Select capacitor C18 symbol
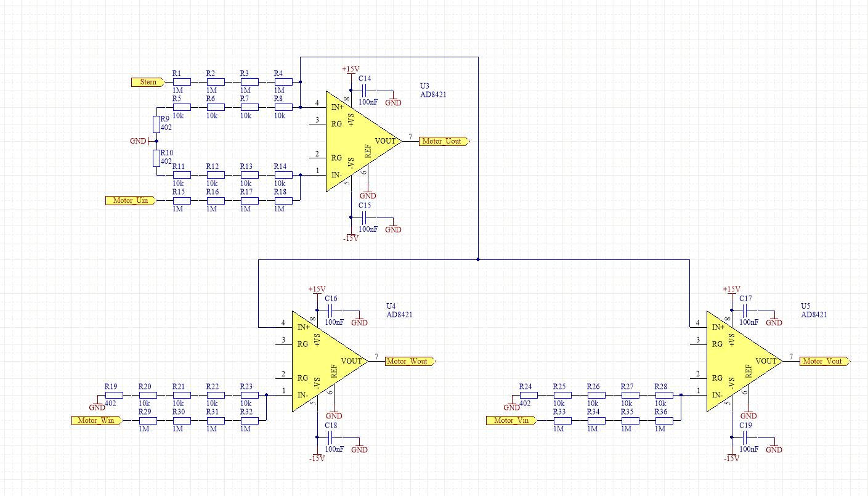The image size is (868, 496). click(x=330, y=437)
